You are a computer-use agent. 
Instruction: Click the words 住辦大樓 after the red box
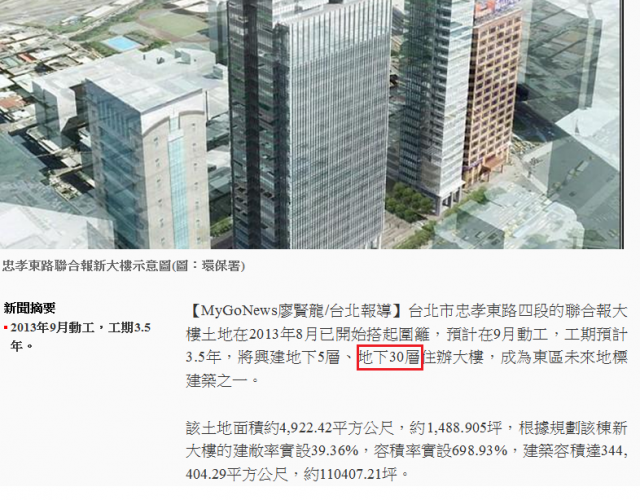click(x=453, y=358)
